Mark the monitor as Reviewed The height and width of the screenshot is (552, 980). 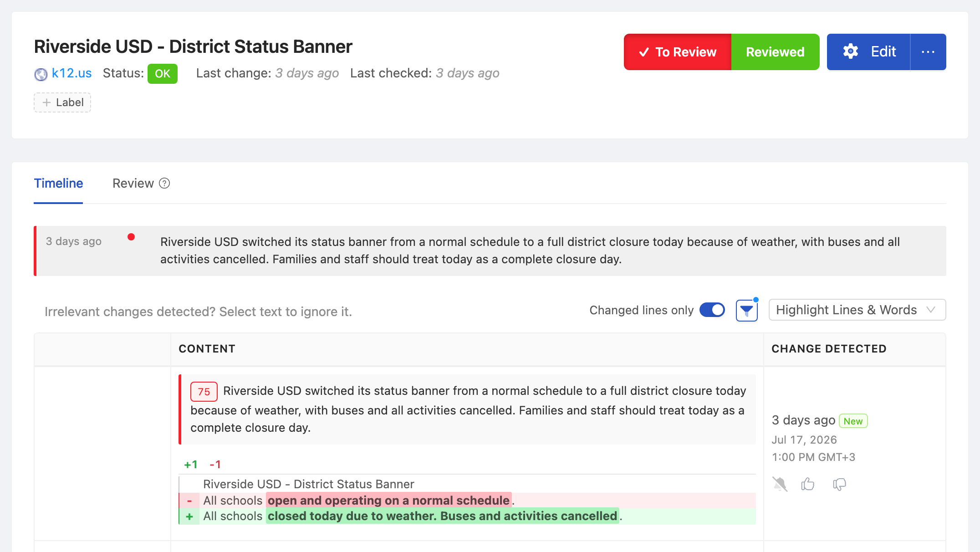click(x=775, y=52)
